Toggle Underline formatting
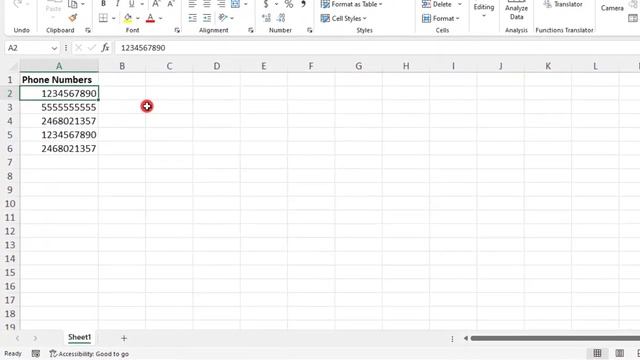 pyautogui.click(x=131, y=4)
